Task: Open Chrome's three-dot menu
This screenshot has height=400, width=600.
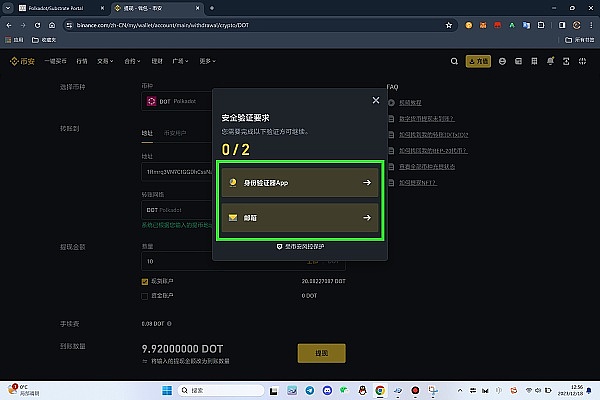Action: (591, 25)
